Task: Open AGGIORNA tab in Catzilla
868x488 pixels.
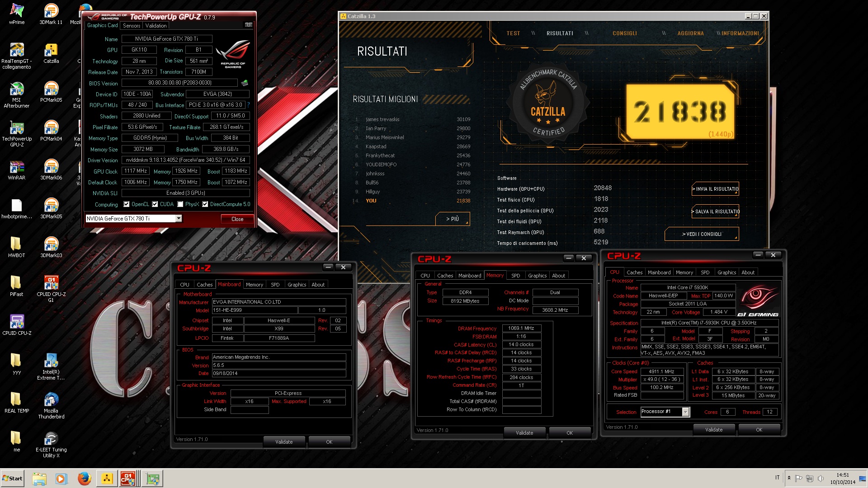Action: (690, 33)
